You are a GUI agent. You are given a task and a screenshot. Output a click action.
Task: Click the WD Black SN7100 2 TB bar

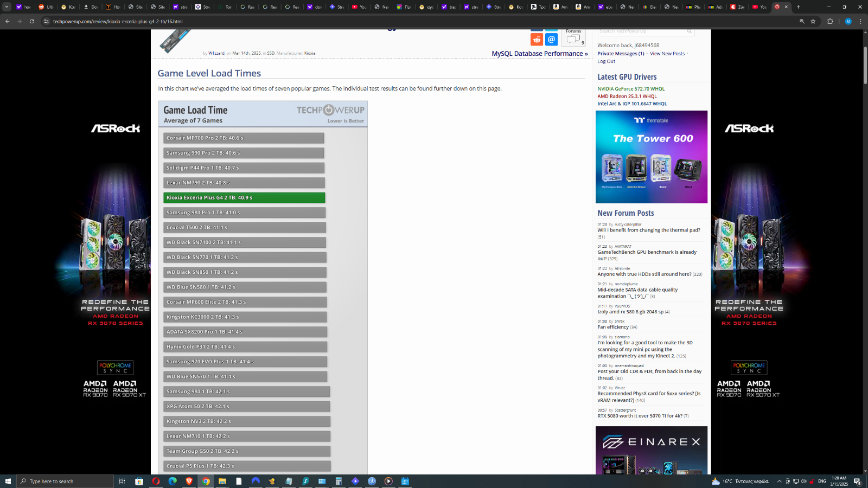[x=245, y=242]
